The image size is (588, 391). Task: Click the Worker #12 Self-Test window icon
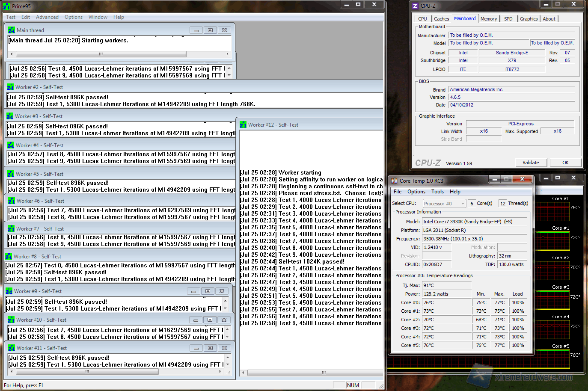(x=243, y=125)
